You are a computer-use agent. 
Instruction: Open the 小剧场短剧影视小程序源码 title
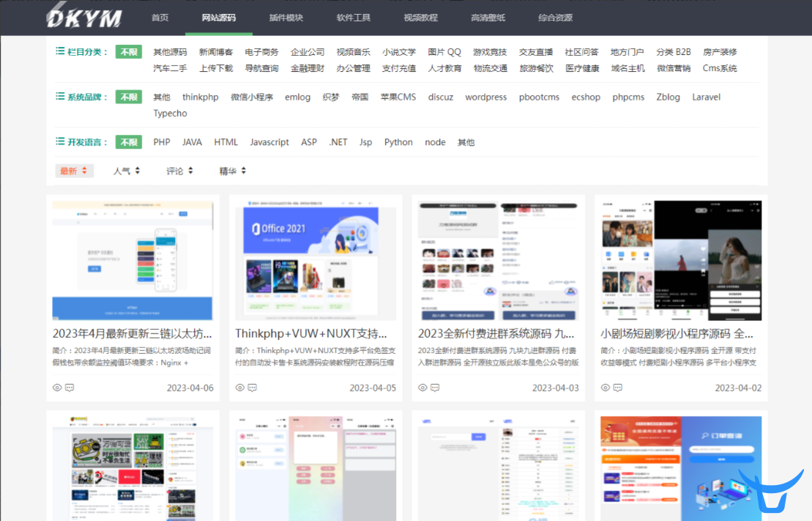click(677, 333)
